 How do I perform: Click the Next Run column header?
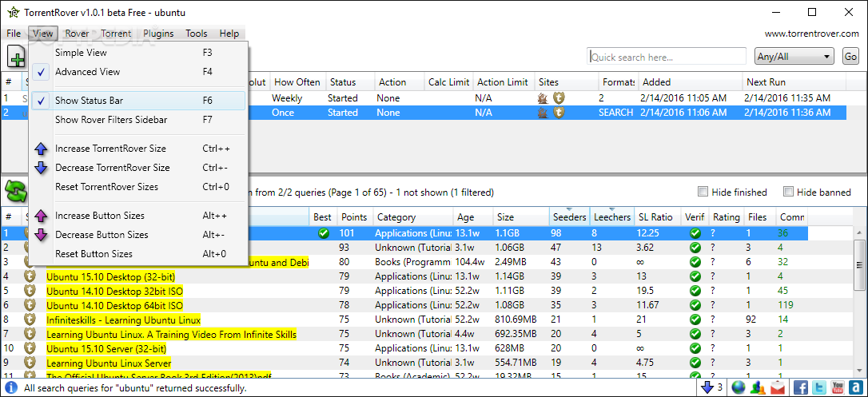coord(794,81)
